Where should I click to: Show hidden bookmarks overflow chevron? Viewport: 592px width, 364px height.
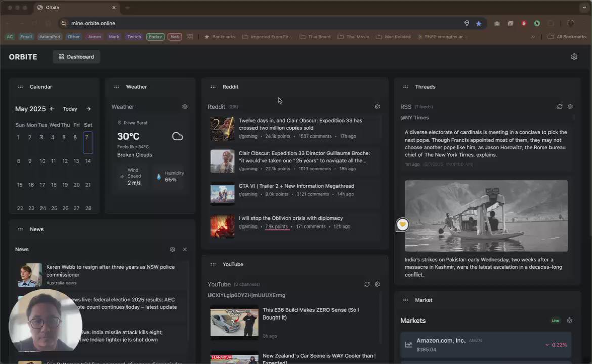coord(533,37)
